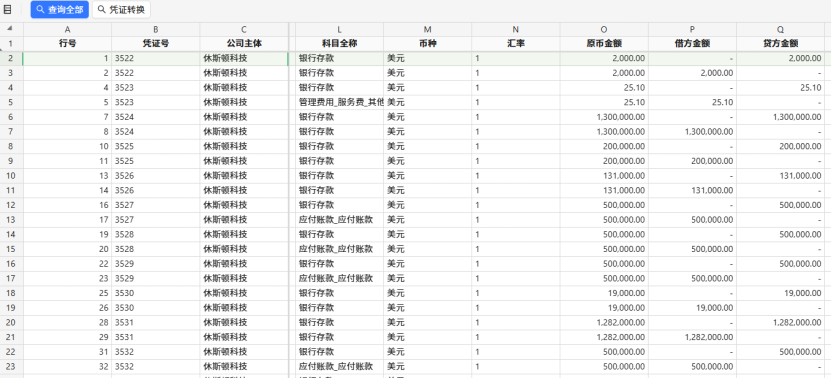This screenshot has width=831, height=378.
Task: Click the 公司主体 header cell
Action: 244,43
